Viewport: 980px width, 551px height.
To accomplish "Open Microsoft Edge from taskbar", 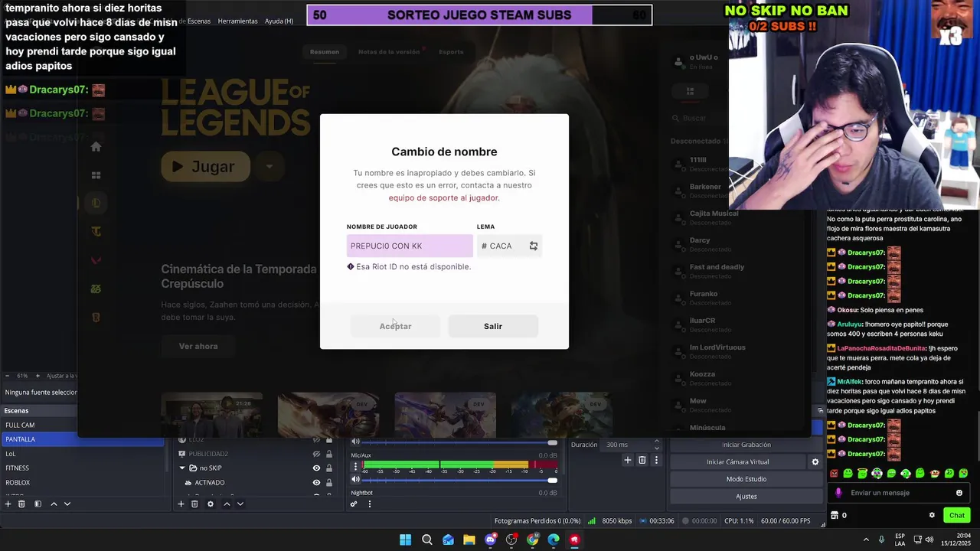I will (x=554, y=540).
